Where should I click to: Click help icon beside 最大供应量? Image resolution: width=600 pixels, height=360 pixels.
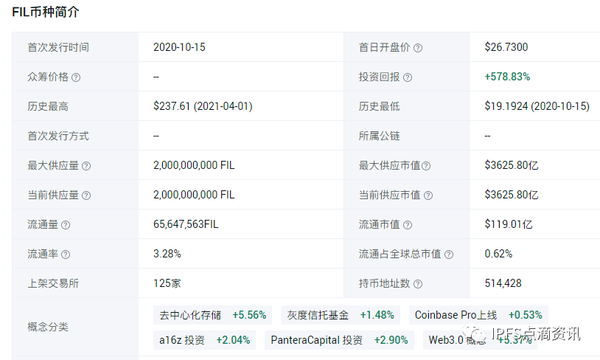coord(86,166)
